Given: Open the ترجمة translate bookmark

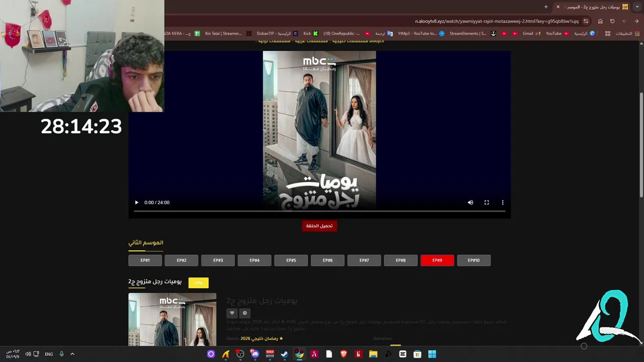Looking at the screenshot, I should click(384, 34).
